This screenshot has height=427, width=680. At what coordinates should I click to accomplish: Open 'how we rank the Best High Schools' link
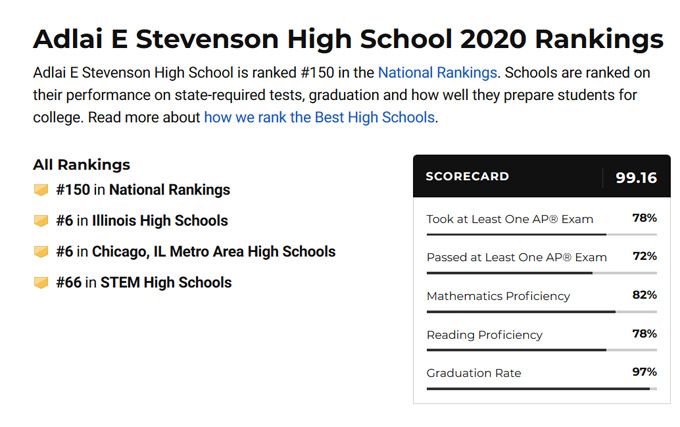pos(319,117)
